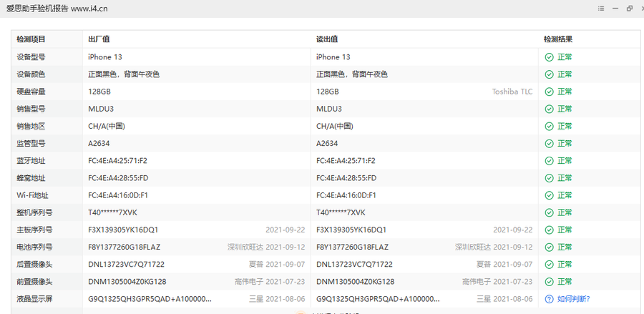This screenshot has height=314, width=644.
Task: Select the 液晶显示屏 row label
Action: [x=34, y=299]
